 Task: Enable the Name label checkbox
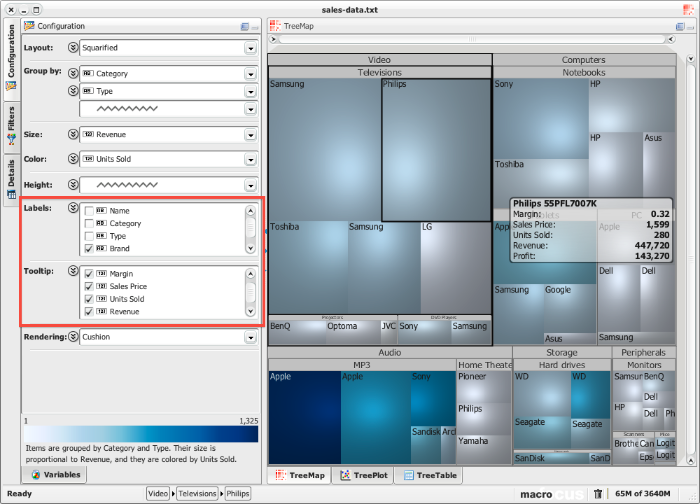(x=90, y=211)
